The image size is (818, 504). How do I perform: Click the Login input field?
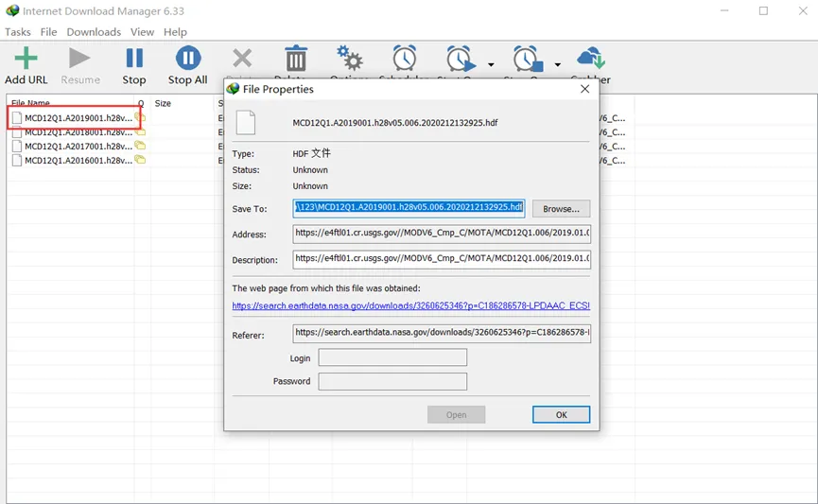(x=392, y=358)
